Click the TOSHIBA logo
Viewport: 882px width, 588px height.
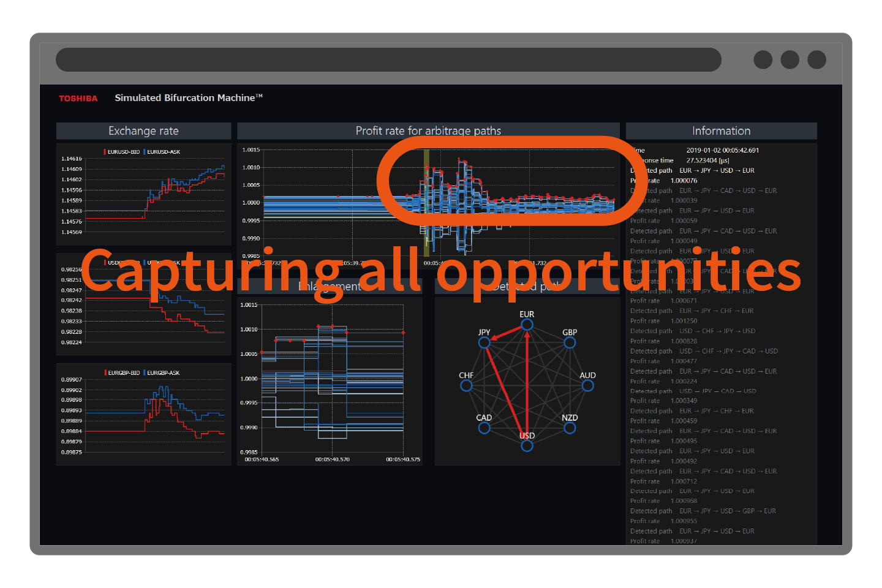click(78, 99)
